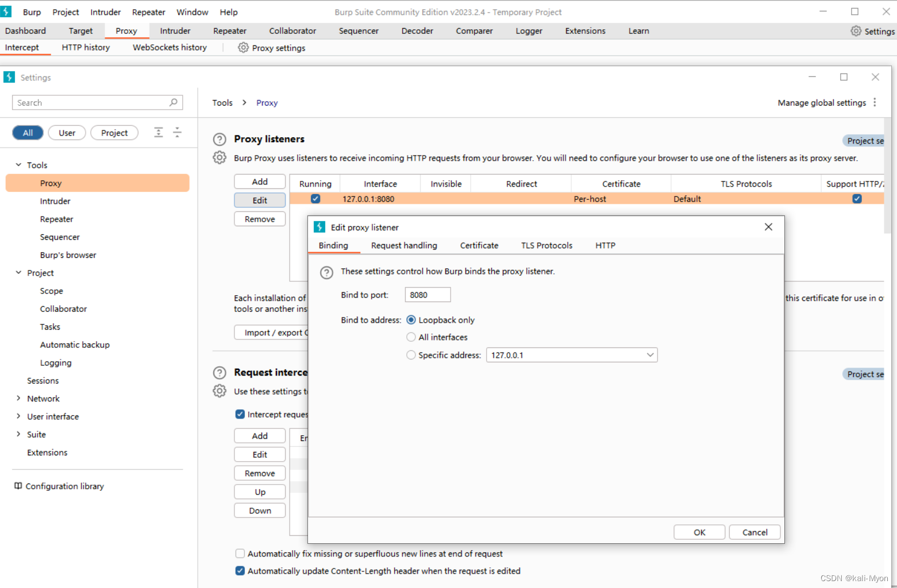The height and width of the screenshot is (588, 897).
Task: Open help icon for Request interception rules
Action: (220, 373)
